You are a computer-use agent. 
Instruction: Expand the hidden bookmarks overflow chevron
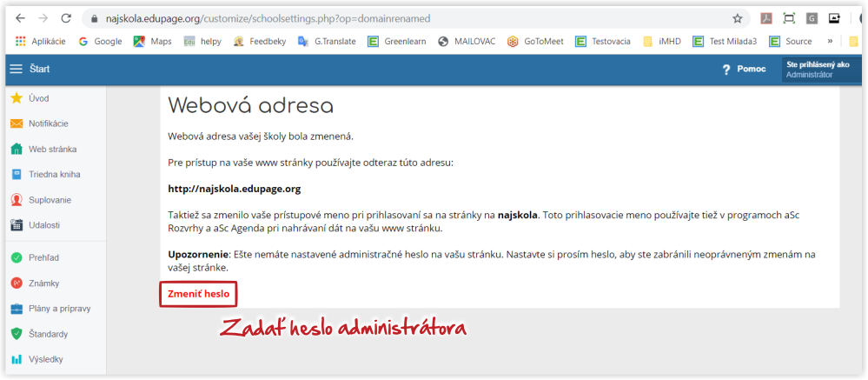click(x=830, y=40)
